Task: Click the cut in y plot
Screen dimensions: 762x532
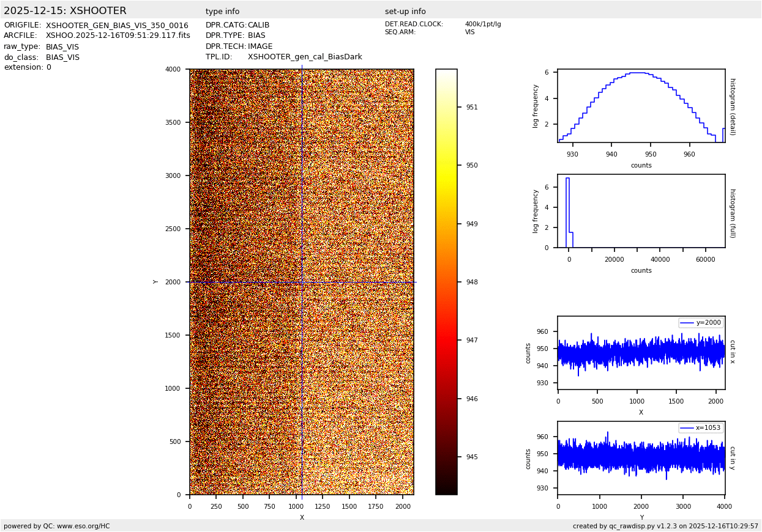Action: pos(641,458)
